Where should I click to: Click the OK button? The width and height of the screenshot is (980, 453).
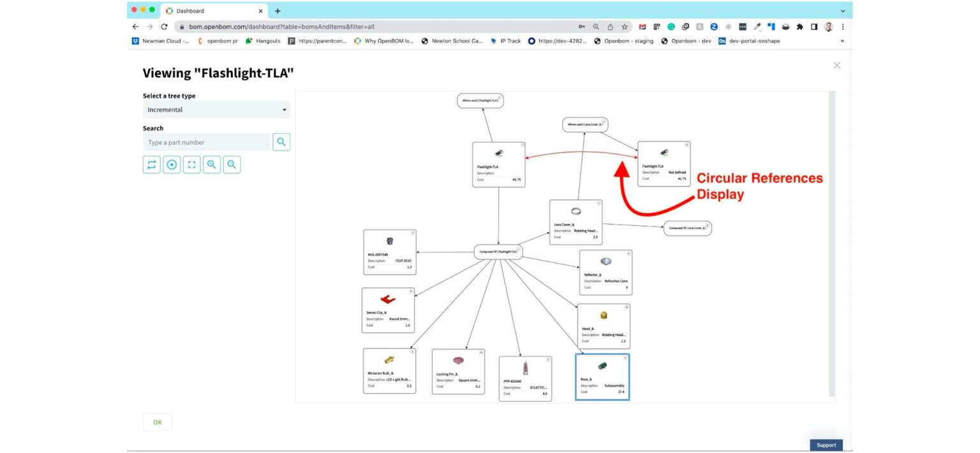pyautogui.click(x=157, y=422)
